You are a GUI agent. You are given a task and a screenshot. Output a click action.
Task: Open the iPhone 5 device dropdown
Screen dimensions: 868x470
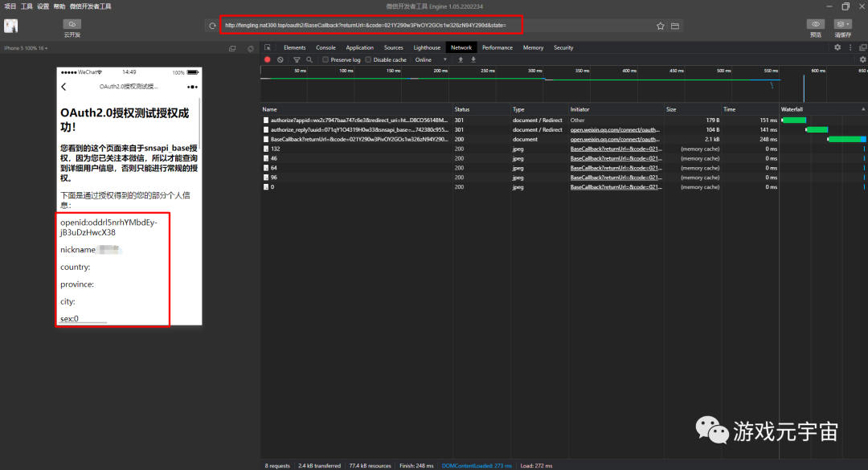click(x=26, y=48)
